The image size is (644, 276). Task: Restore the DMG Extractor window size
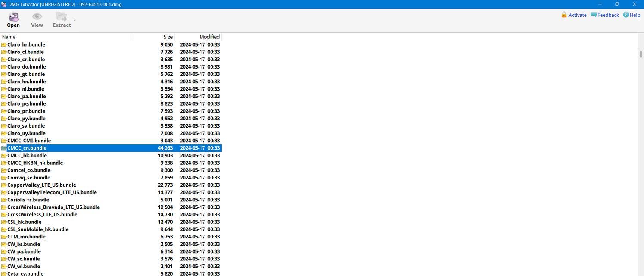coord(617,4)
